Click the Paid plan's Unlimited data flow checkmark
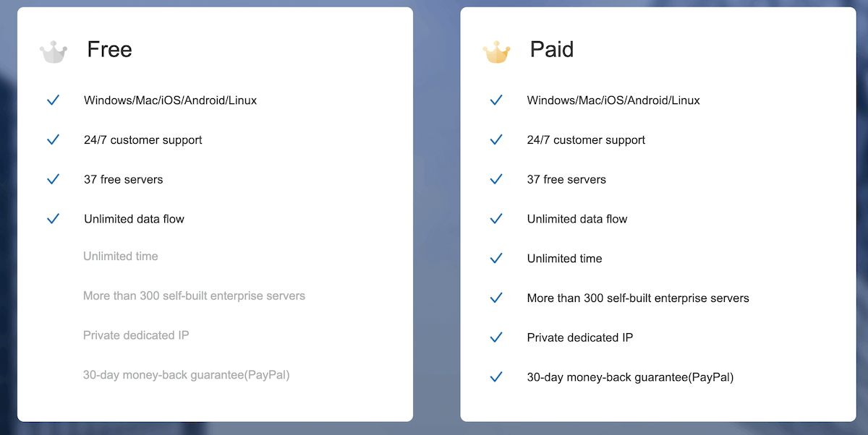This screenshot has height=435, width=868. click(496, 219)
